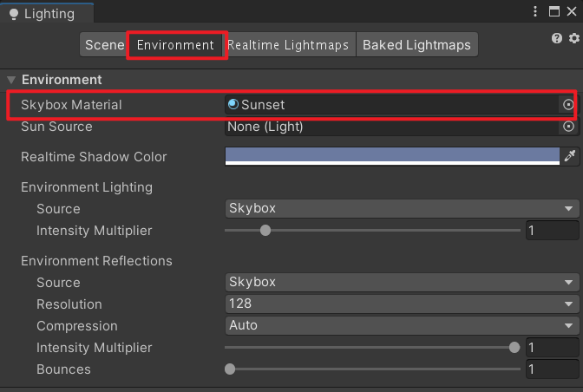Open Skybox Material object picker

[568, 105]
